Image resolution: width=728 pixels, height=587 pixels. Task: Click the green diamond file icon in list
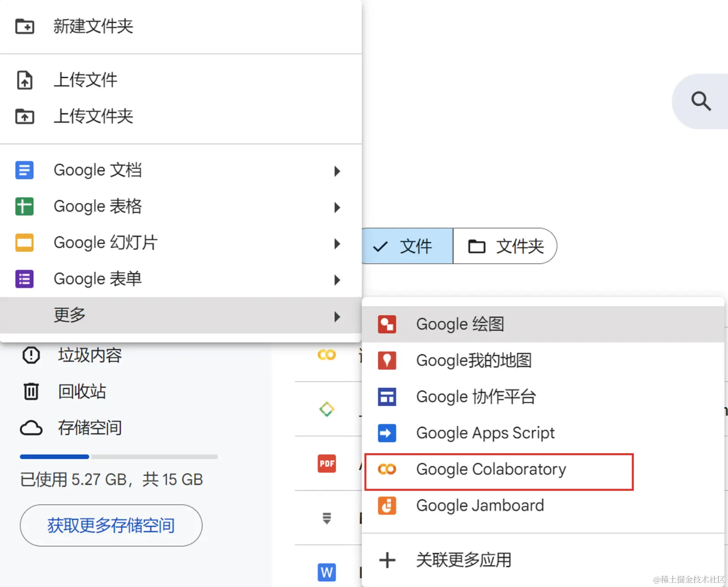click(x=327, y=409)
